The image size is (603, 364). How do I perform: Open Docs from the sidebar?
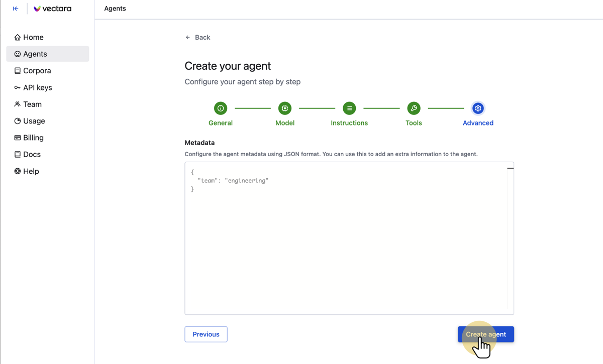click(x=32, y=155)
